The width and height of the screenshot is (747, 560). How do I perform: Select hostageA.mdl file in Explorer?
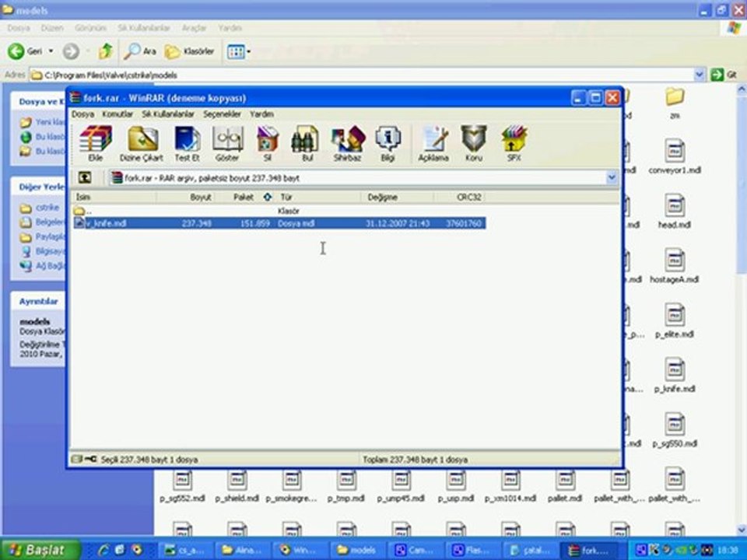(675, 266)
